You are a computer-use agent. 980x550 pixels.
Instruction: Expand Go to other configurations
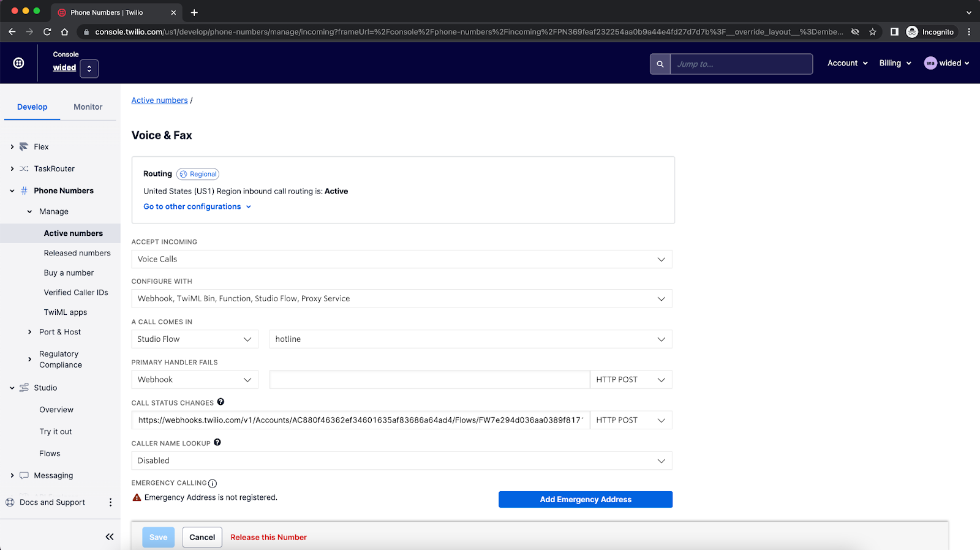[197, 207]
